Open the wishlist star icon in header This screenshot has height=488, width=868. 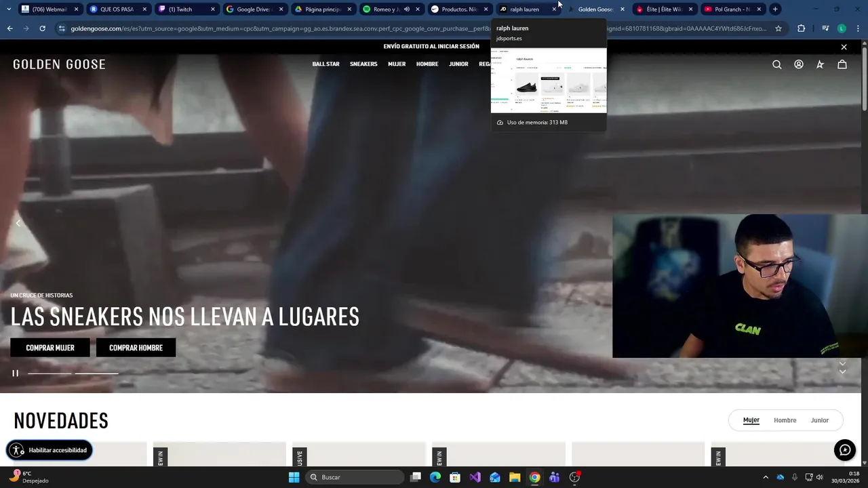(820, 64)
